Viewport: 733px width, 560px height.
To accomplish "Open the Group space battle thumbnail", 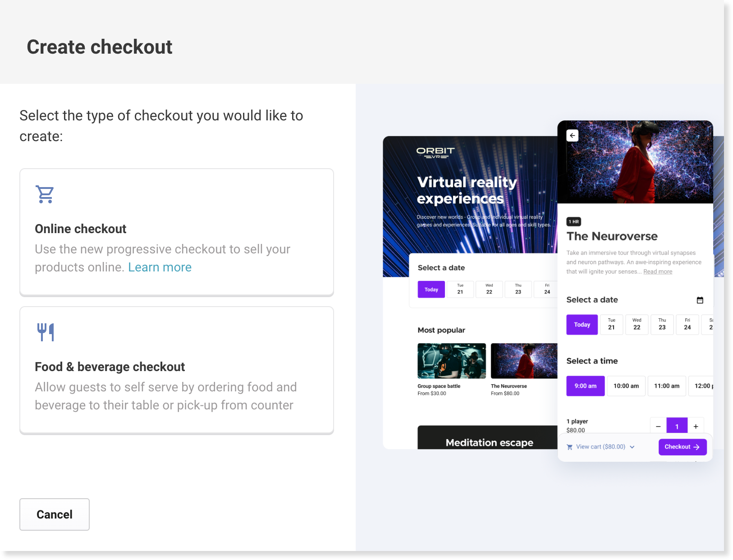I will click(451, 361).
